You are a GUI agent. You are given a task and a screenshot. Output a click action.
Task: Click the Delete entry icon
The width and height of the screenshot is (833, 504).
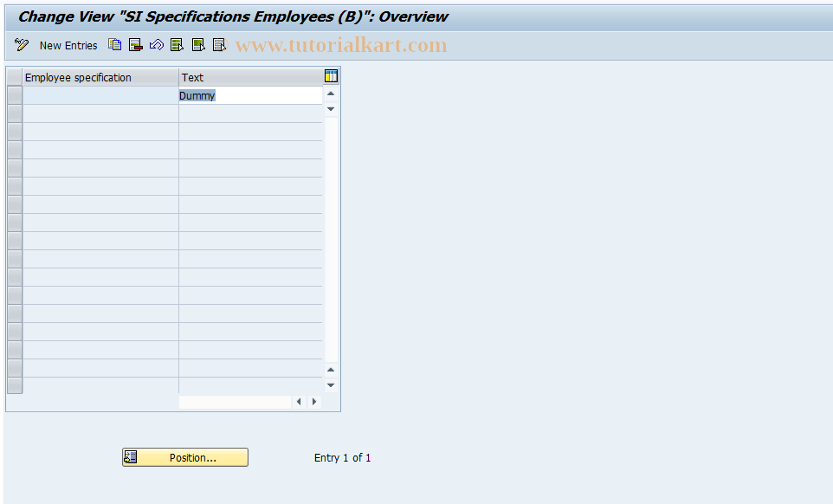pyautogui.click(x=135, y=45)
